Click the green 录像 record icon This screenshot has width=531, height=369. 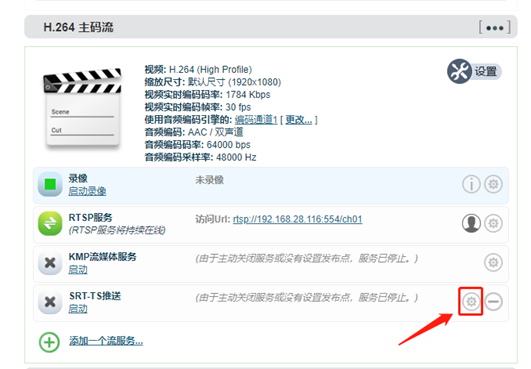(50, 184)
